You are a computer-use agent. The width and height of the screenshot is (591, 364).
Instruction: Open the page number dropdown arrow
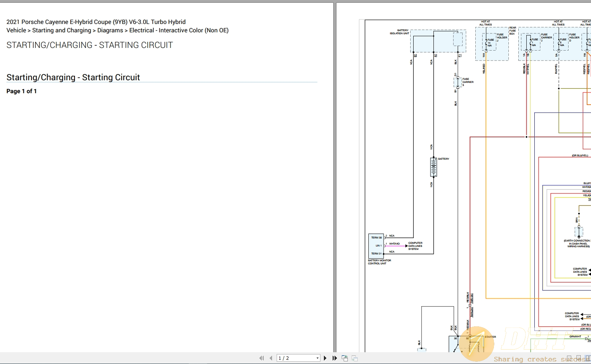(317, 358)
